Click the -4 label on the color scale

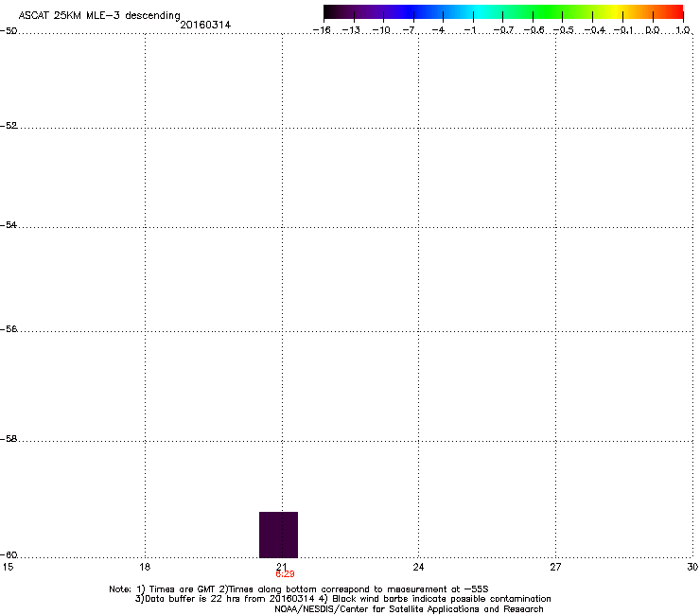[439, 30]
